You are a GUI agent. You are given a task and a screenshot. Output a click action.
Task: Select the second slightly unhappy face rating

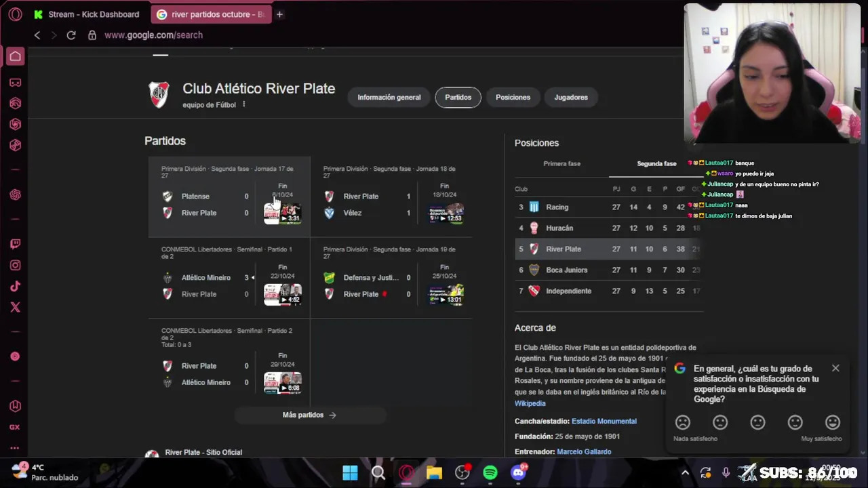(720, 422)
